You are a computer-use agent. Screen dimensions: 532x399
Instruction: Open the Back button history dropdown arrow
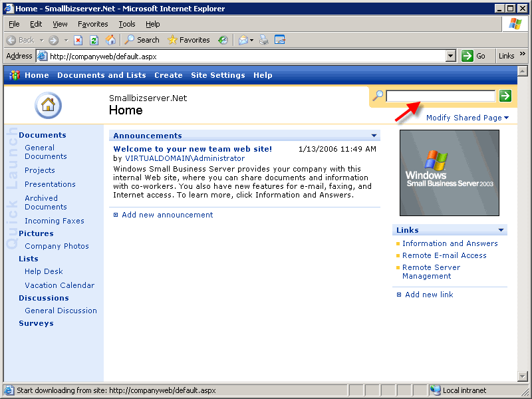pyautogui.click(x=41, y=41)
